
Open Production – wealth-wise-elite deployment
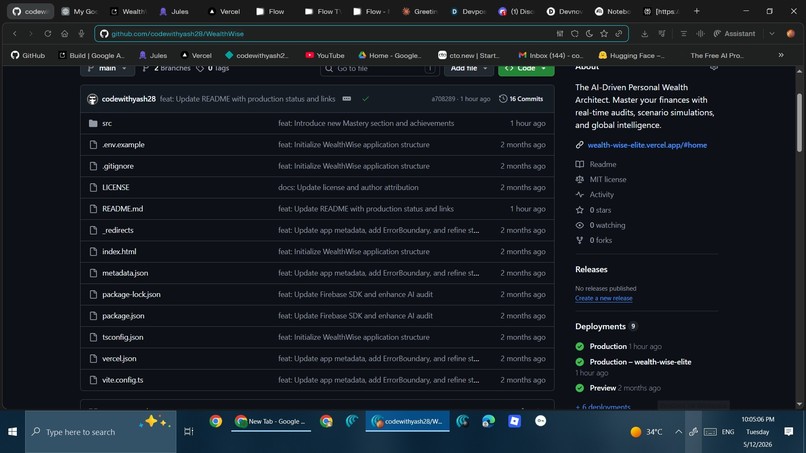point(640,362)
